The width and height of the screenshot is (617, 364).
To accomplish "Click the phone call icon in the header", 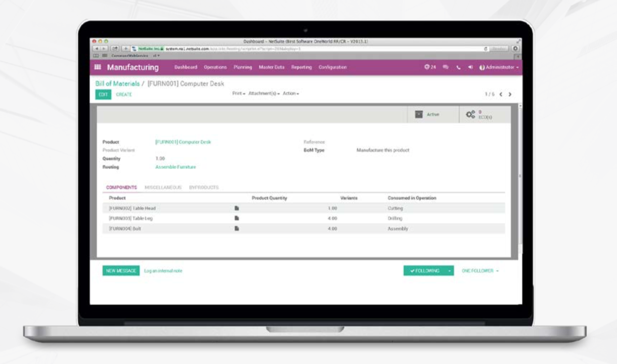I will click(x=459, y=67).
